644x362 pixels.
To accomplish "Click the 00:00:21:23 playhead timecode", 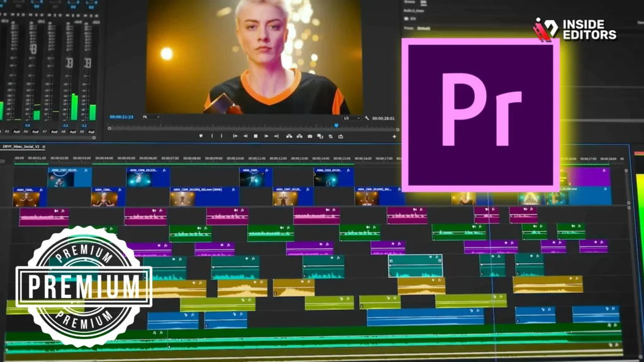I will click(121, 117).
